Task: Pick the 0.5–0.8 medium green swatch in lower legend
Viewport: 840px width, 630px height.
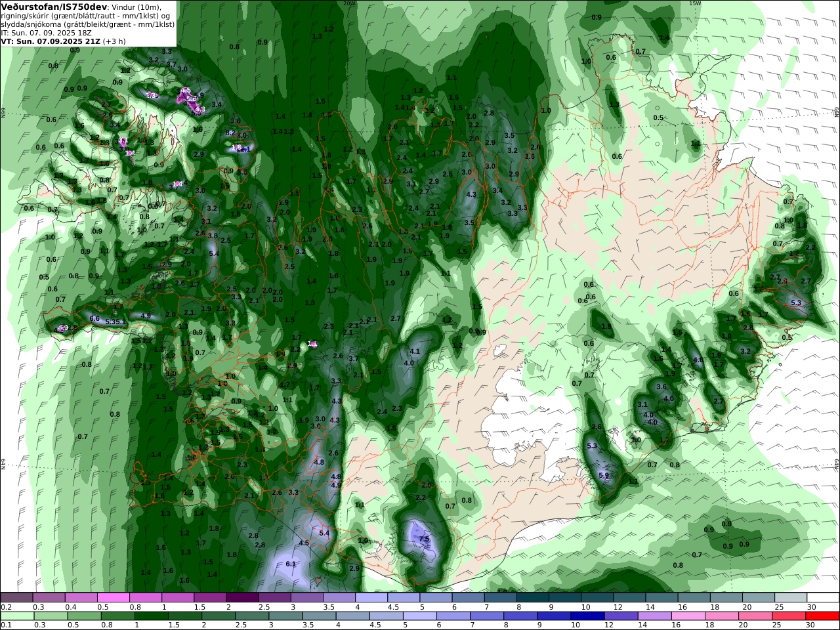Action: (85, 616)
